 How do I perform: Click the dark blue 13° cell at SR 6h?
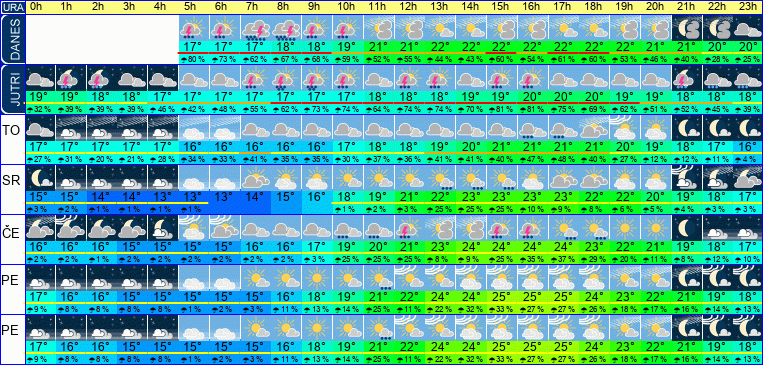pos(224,197)
